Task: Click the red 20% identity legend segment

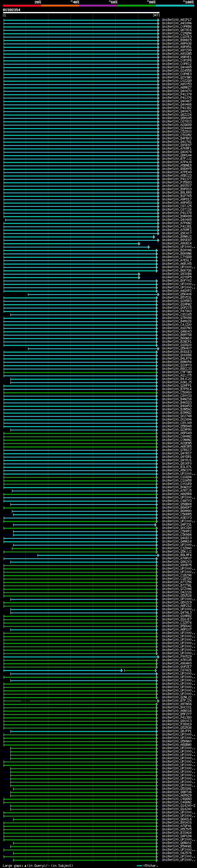Action: pyautogui.click(x=22, y=6)
